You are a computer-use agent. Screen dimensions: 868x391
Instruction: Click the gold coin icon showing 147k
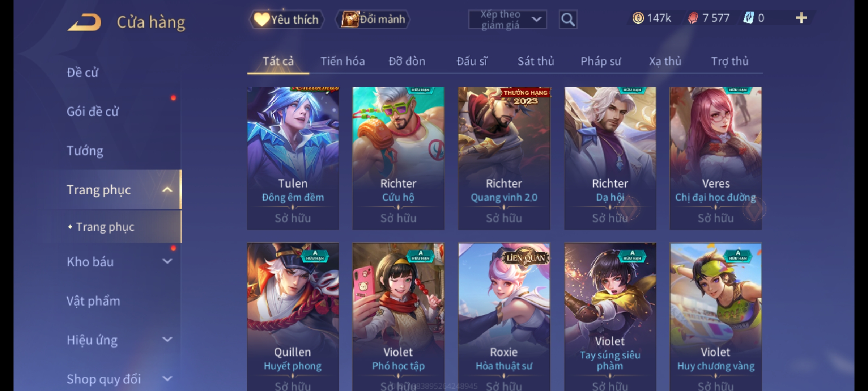(638, 18)
